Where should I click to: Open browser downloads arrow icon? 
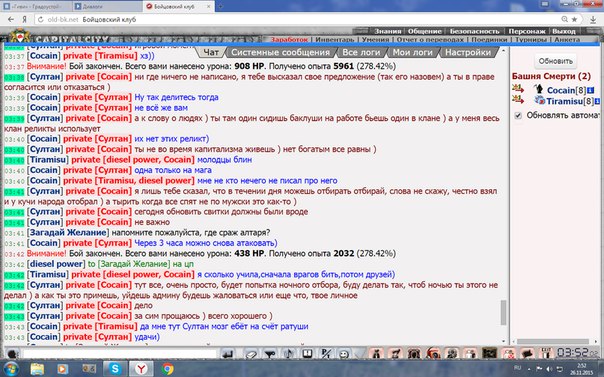point(594,19)
